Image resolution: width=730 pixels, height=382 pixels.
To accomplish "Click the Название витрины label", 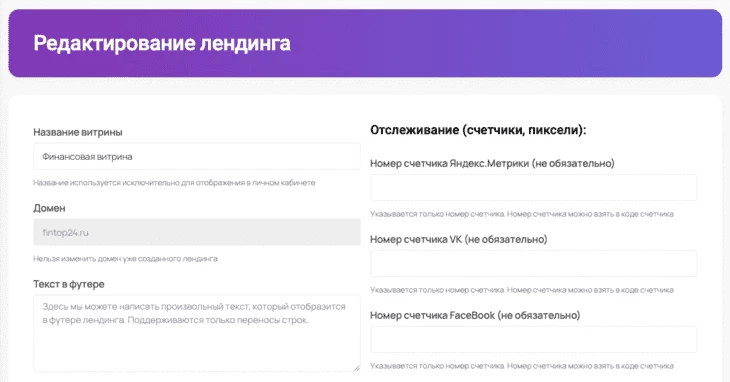I will coord(78,132).
